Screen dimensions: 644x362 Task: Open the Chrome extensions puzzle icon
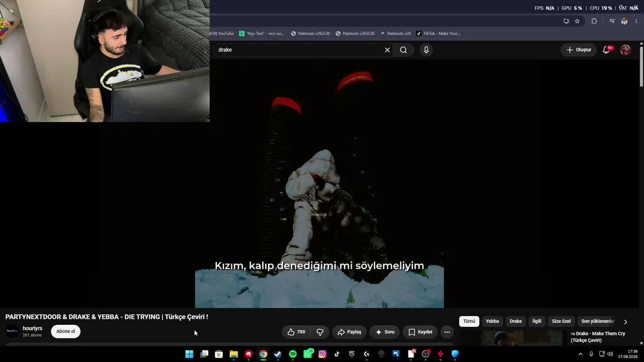coord(594,21)
